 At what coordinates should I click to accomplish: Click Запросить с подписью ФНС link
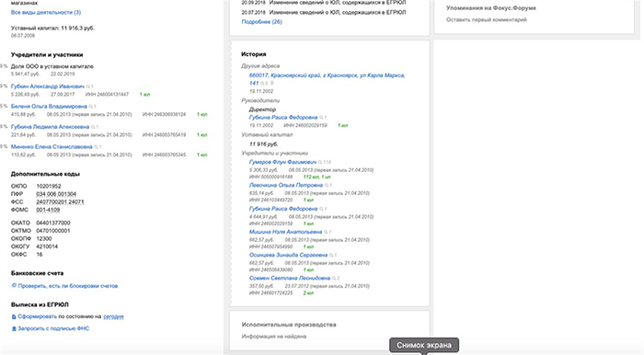53,328
